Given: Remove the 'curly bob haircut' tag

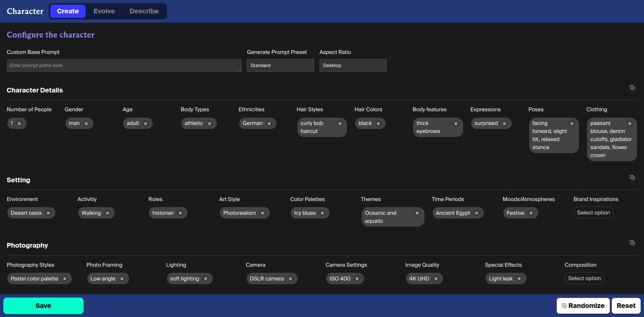Looking at the screenshot, I should pyautogui.click(x=340, y=124).
